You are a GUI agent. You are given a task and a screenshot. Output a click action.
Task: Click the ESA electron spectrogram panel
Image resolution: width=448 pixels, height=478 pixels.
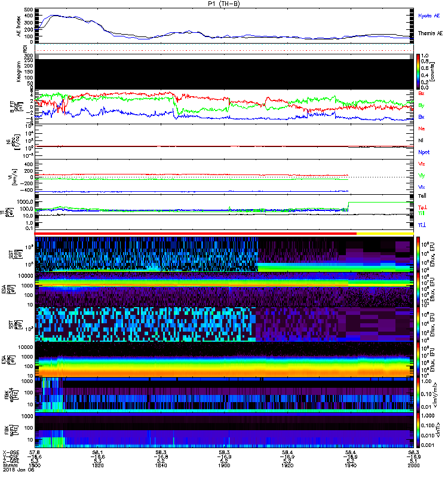click(224, 359)
